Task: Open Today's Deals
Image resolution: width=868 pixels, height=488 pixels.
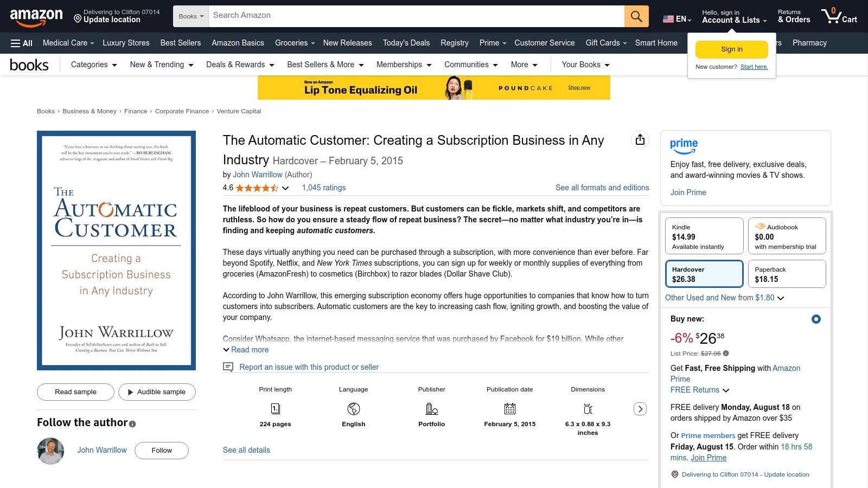Action: 406,43
